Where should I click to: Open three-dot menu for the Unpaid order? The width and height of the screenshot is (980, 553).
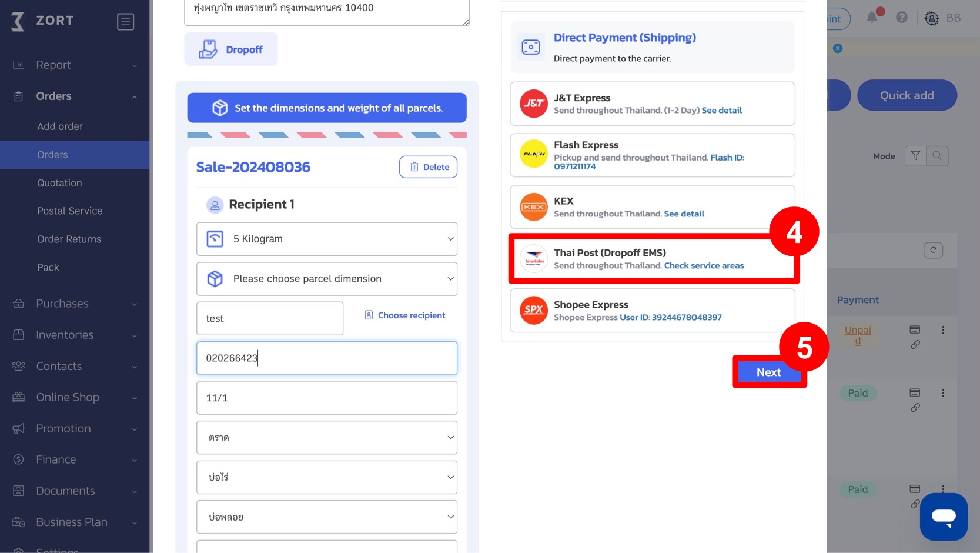(943, 330)
